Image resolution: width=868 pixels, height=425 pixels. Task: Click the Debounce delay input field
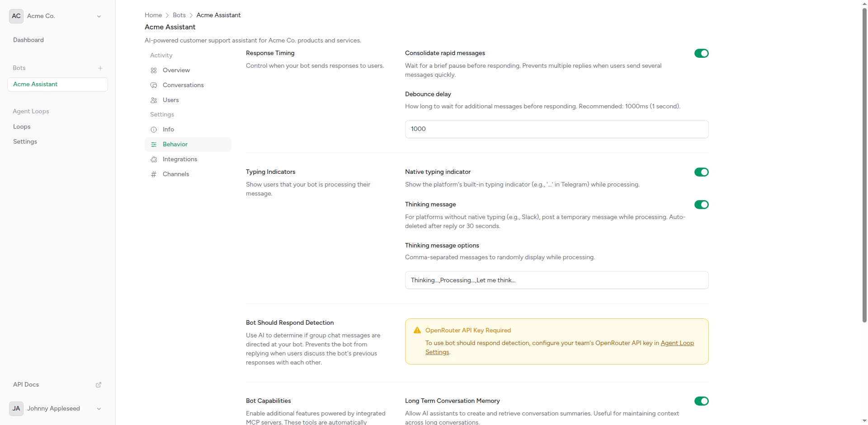point(557,129)
